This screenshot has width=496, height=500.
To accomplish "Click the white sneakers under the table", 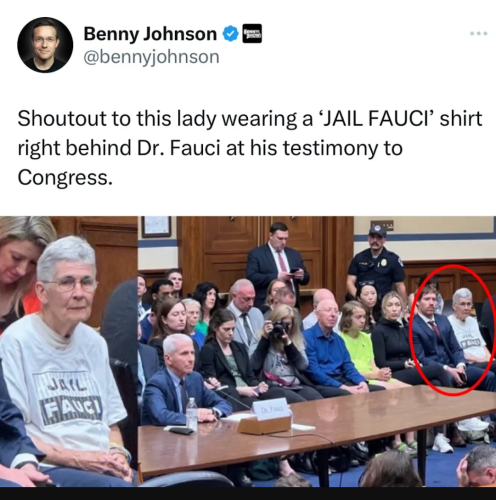I will tap(443, 443).
